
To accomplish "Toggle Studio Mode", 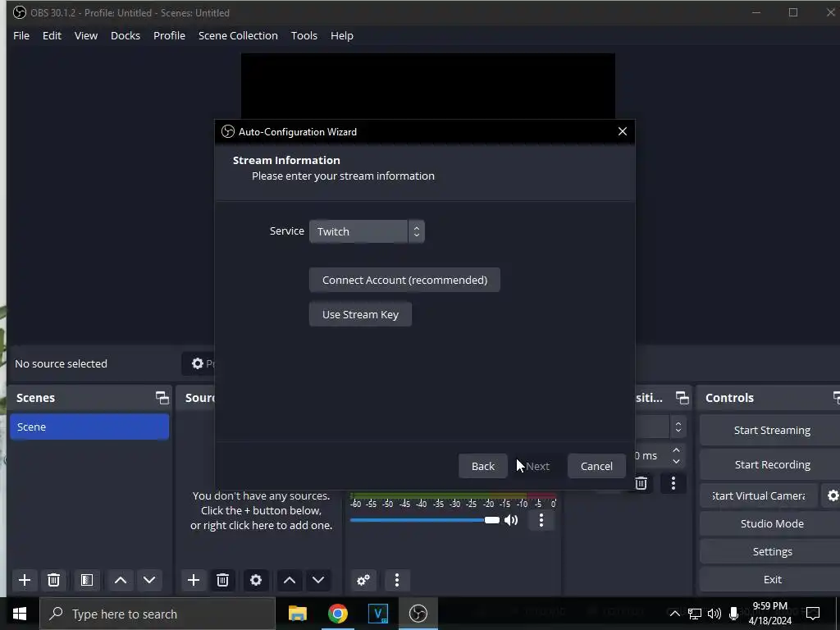I will point(771,523).
